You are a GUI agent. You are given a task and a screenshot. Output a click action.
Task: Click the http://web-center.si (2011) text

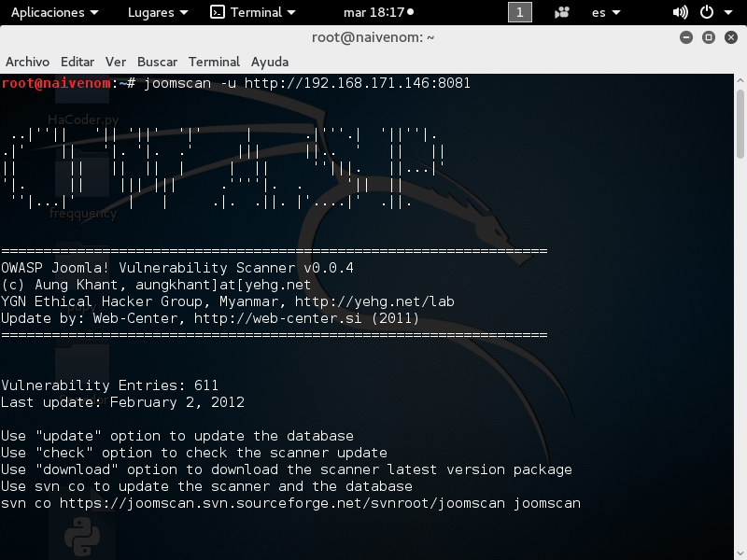pos(306,318)
